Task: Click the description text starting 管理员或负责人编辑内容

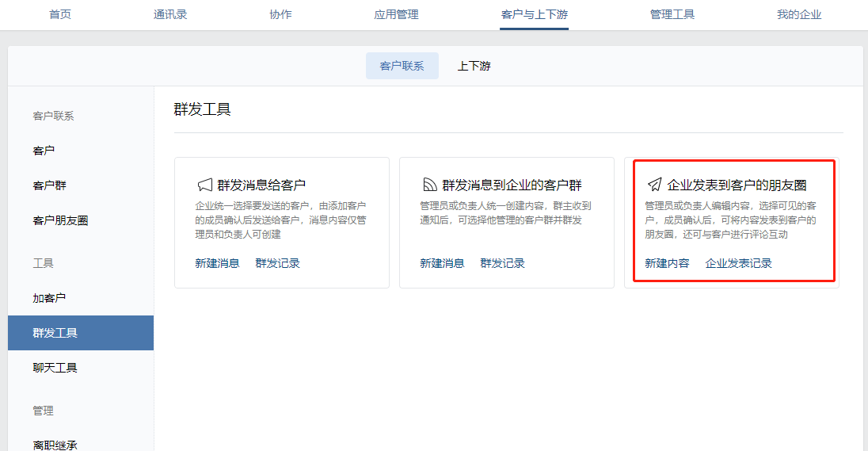Action: click(x=731, y=220)
